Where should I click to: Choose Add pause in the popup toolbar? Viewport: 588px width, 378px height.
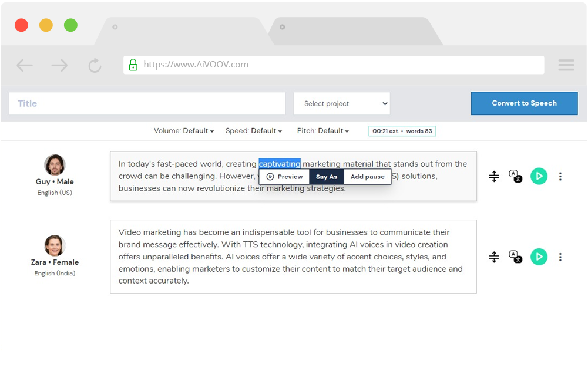pos(367,177)
